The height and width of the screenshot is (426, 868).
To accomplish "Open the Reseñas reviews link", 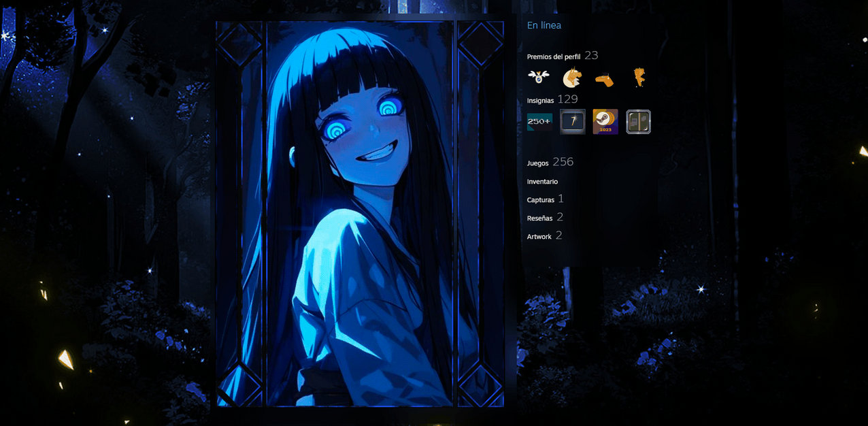I will point(539,218).
